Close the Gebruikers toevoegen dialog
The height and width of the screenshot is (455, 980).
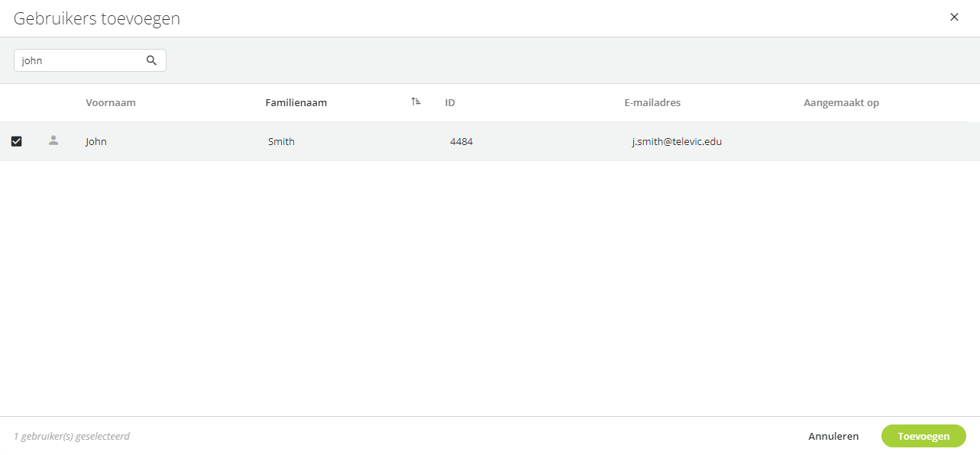[954, 17]
